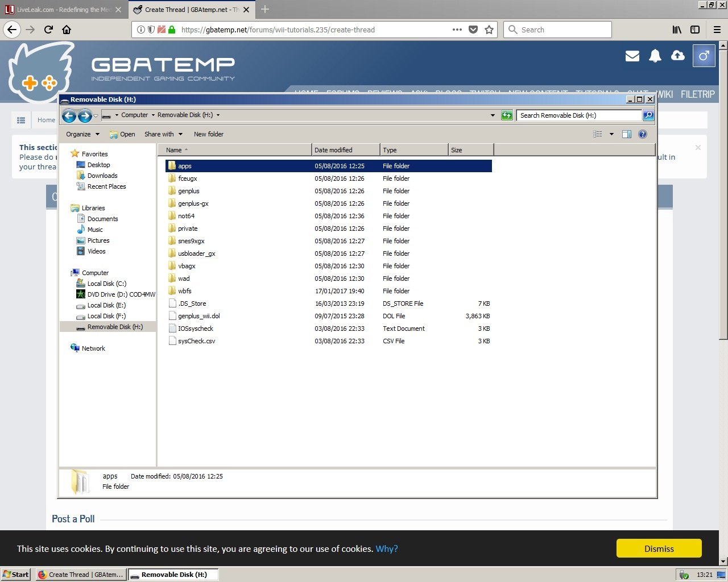This screenshot has height=582, width=728.
Task: Show the preview pane in Explorer
Action: click(x=627, y=134)
